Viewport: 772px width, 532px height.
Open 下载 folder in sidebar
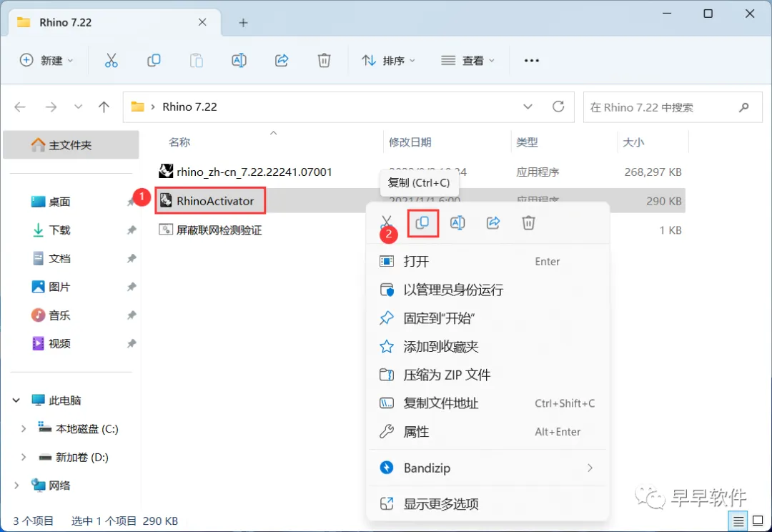tap(59, 230)
